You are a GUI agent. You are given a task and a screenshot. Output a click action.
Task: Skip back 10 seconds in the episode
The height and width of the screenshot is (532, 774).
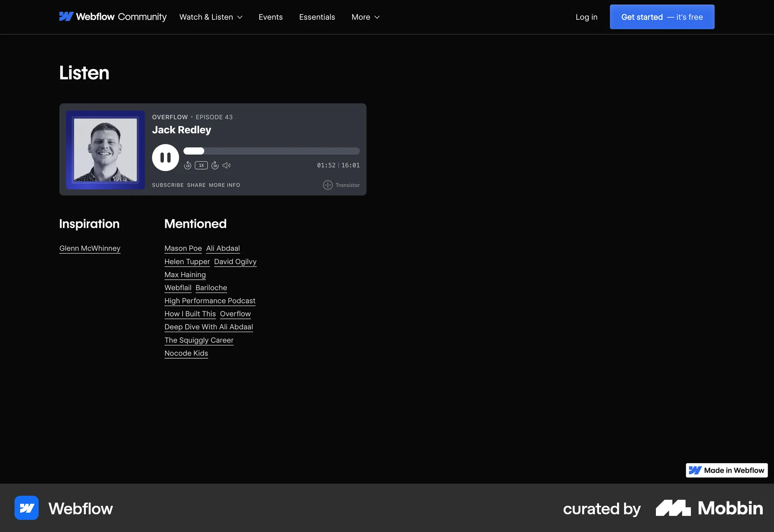coord(187,165)
